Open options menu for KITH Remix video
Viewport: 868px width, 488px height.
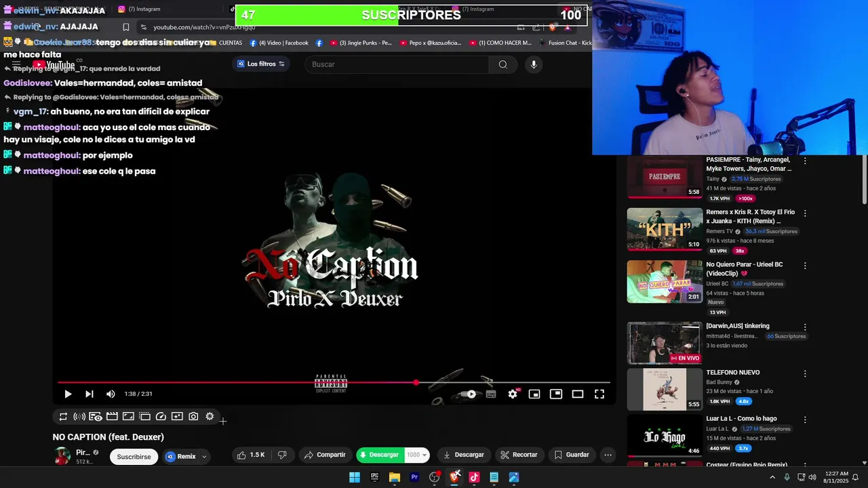805,213
